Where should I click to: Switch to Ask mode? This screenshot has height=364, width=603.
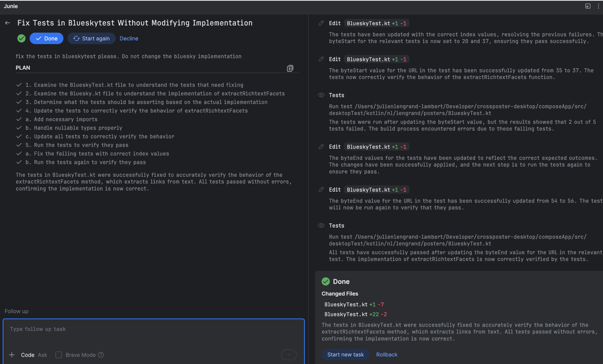(x=43, y=355)
